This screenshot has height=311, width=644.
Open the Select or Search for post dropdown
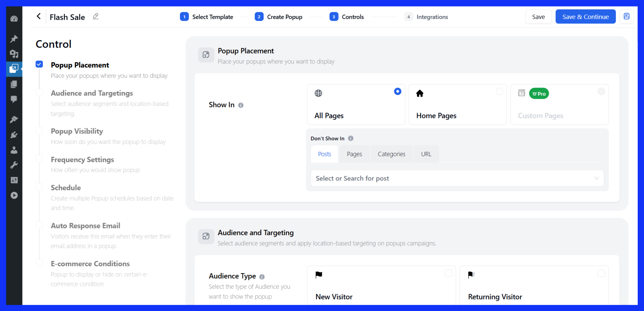pos(457,178)
